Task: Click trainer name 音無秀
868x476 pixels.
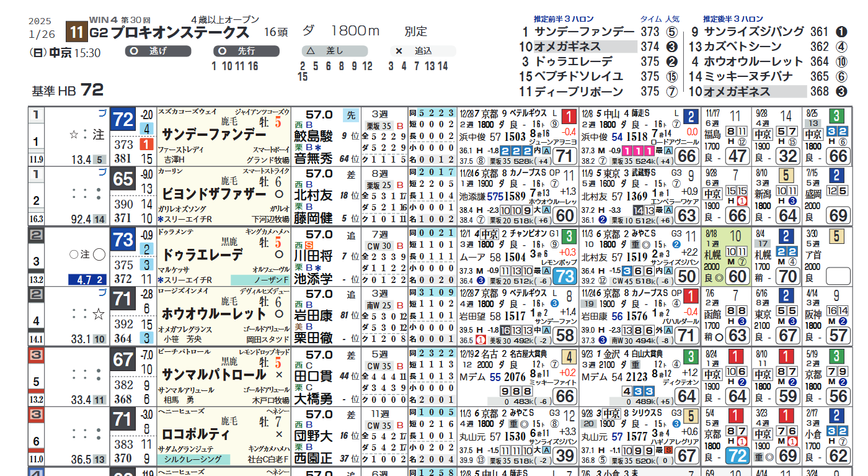Action: tap(314, 159)
